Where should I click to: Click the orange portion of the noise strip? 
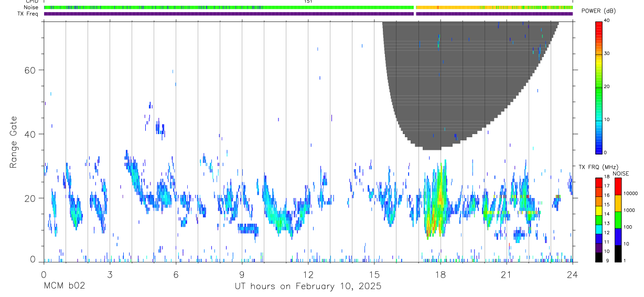(x=494, y=7)
